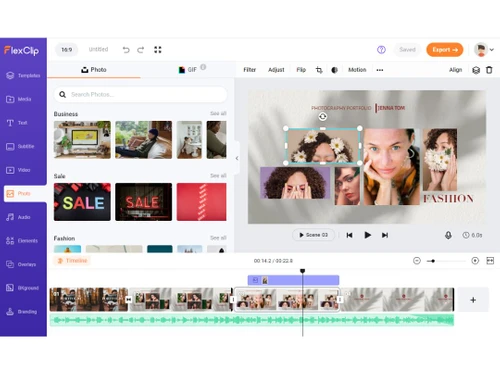This screenshot has width=500, height=375.
Task: Delete selected photo with trash icon
Action: (489, 70)
